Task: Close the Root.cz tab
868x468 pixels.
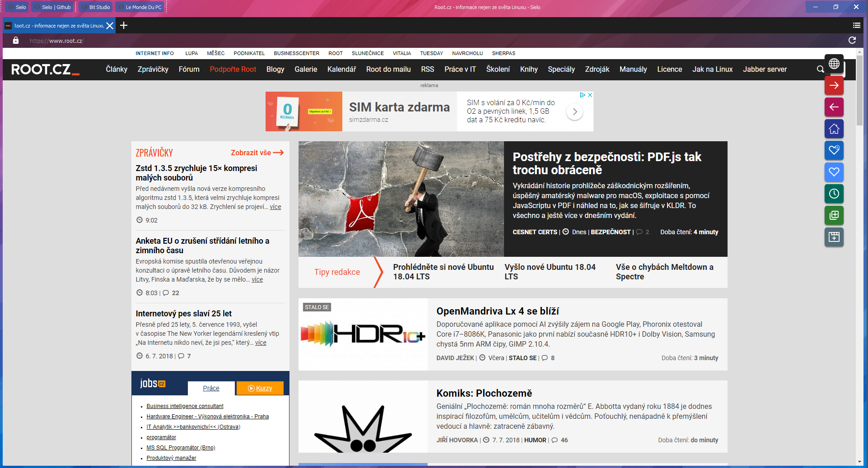Action: [109, 26]
